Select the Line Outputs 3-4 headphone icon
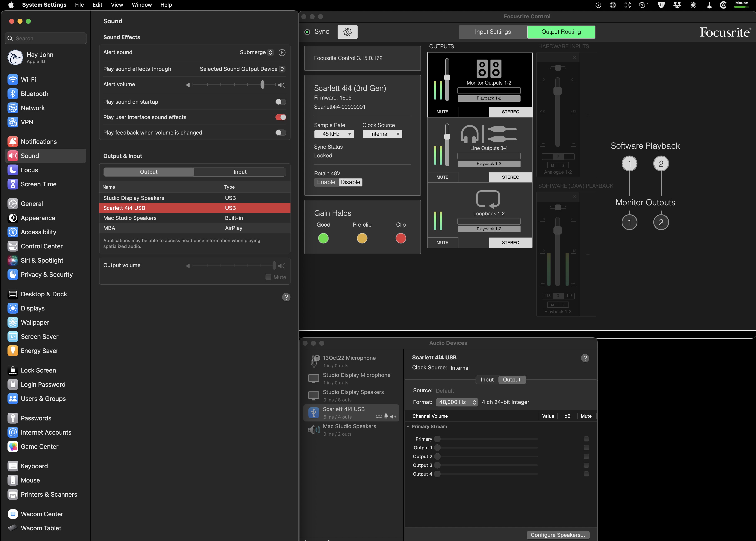 (470, 134)
